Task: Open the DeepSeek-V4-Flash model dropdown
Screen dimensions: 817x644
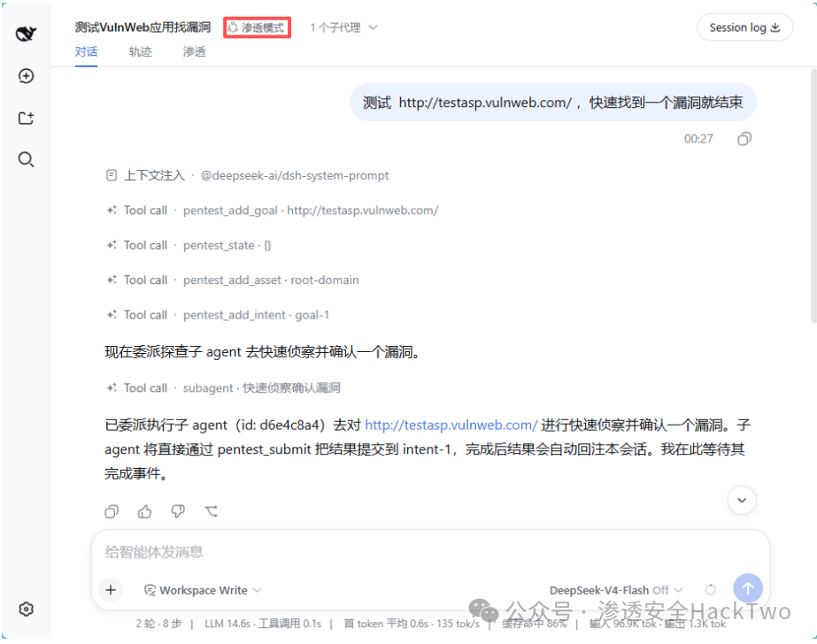Action: click(616, 590)
